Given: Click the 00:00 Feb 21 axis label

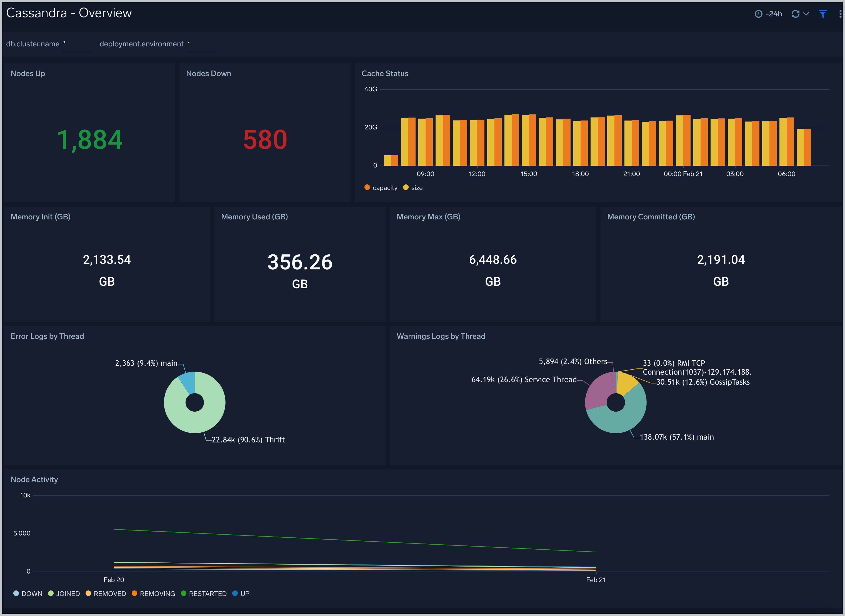Looking at the screenshot, I should 683,174.
